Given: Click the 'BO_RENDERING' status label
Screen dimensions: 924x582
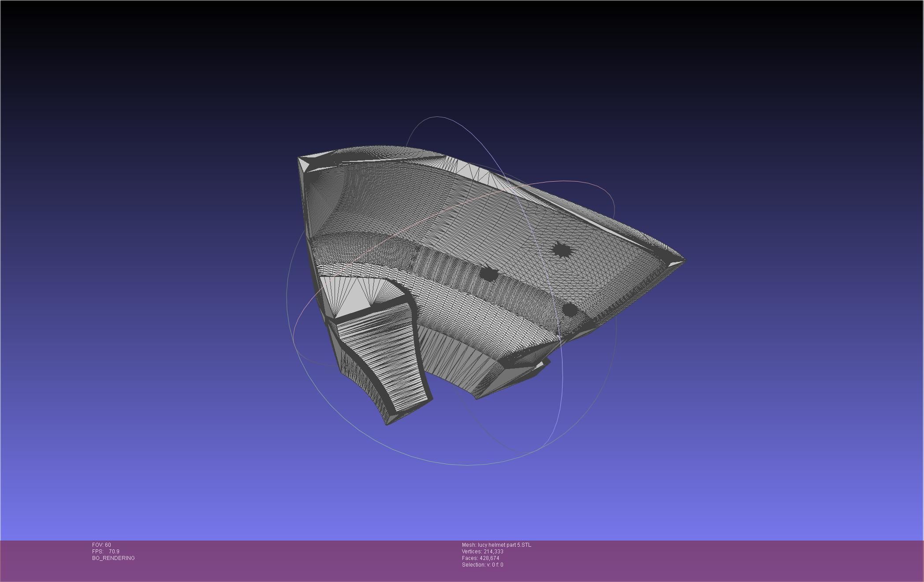Looking at the screenshot, I should 113,558.
